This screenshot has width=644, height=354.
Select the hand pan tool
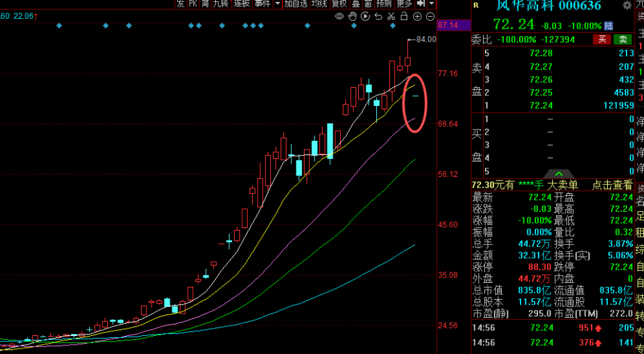[352, 17]
